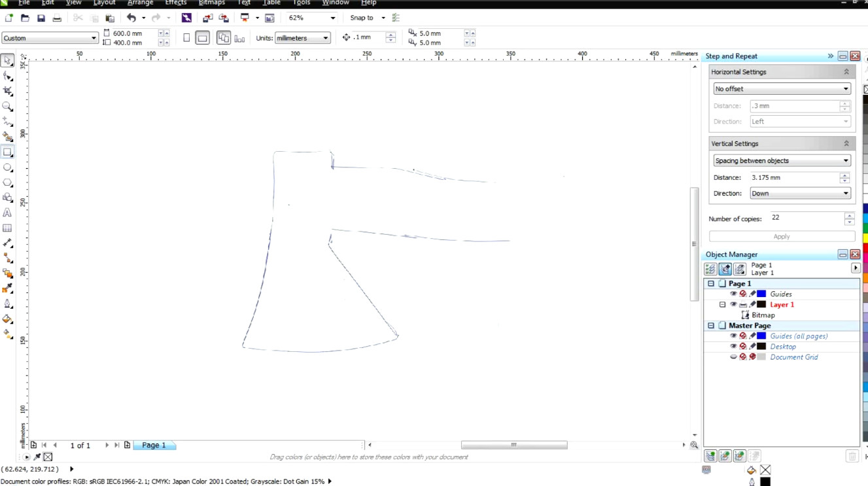Open the Tools menu
The width and height of the screenshot is (868, 486).
pyautogui.click(x=302, y=3)
